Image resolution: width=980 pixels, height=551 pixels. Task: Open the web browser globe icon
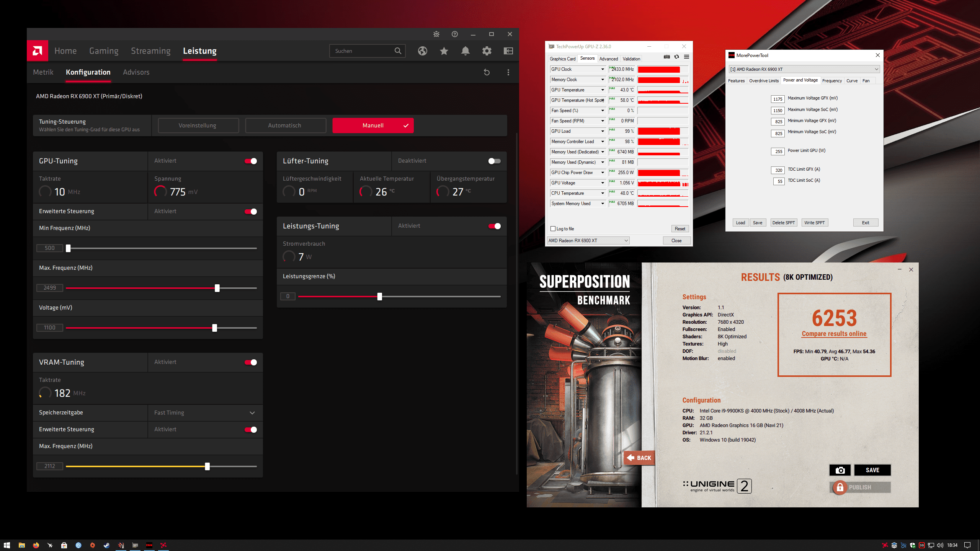tap(422, 51)
